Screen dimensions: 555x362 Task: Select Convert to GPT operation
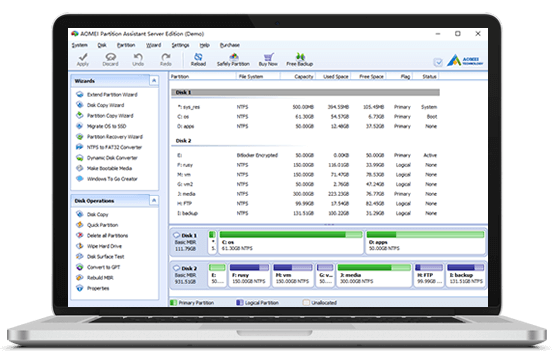pos(98,267)
